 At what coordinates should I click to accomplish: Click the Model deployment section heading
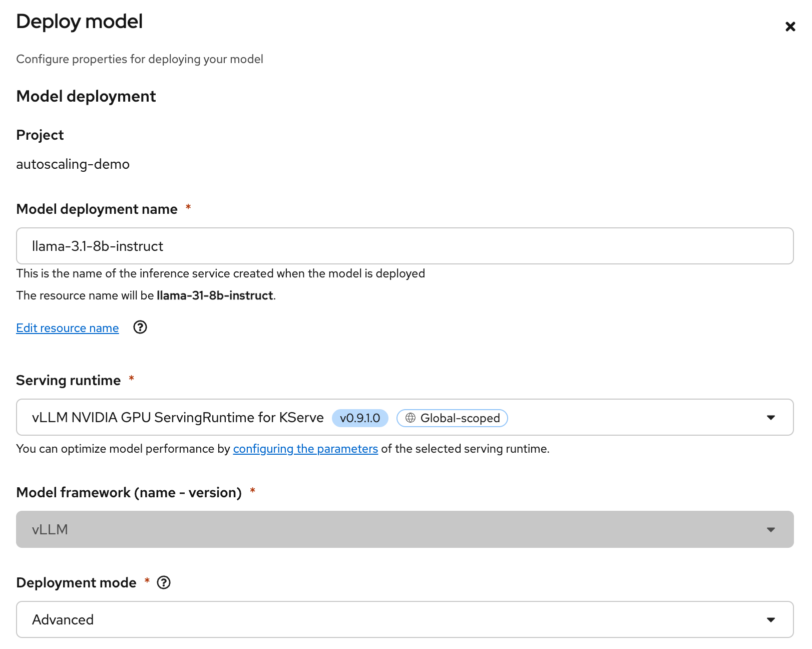(x=86, y=96)
